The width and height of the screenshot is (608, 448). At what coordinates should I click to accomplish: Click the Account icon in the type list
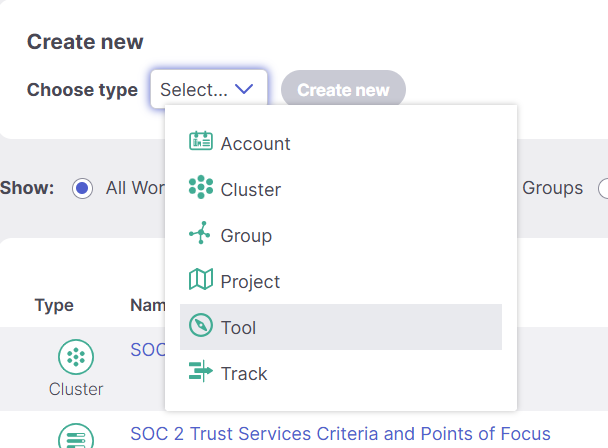(x=201, y=142)
